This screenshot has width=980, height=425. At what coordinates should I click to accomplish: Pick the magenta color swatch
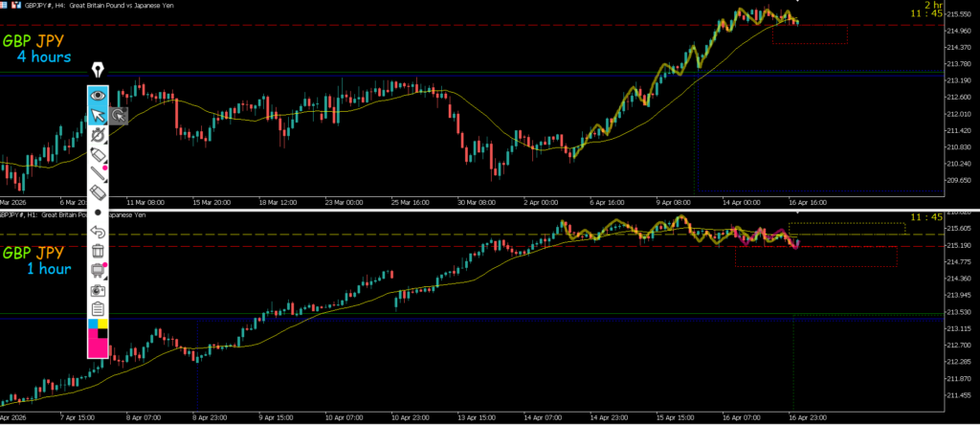[98, 347]
